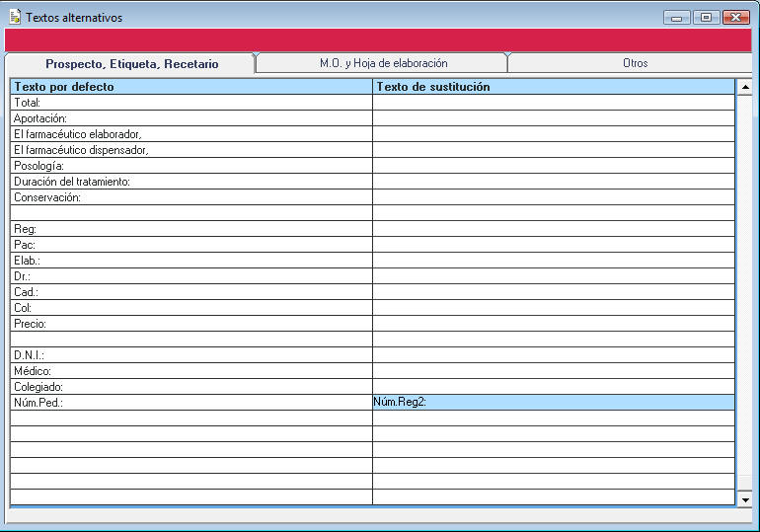Close the Textos alternativos window
760x532 pixels.
735,18
